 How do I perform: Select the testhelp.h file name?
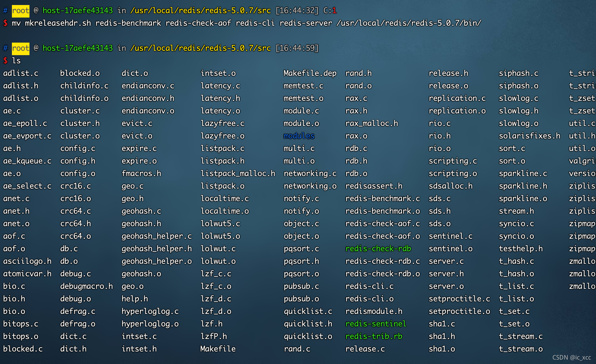click(521, 249)
